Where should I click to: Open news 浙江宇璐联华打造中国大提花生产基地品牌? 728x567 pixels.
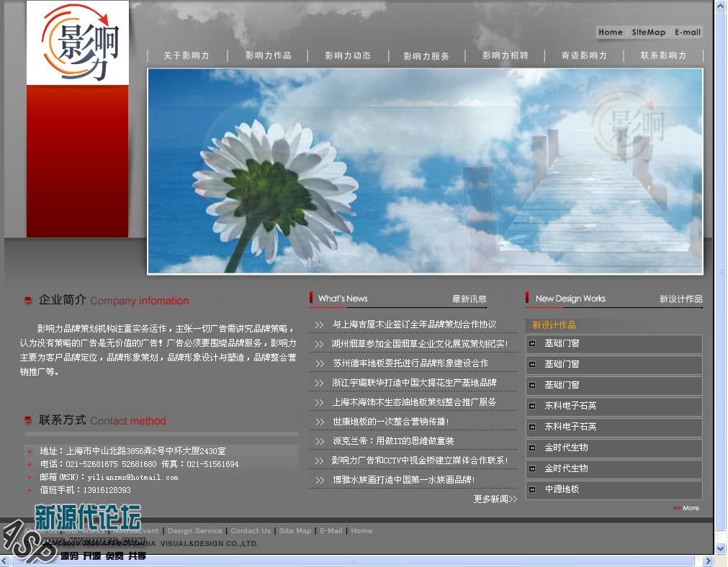[x=414, y=383]
